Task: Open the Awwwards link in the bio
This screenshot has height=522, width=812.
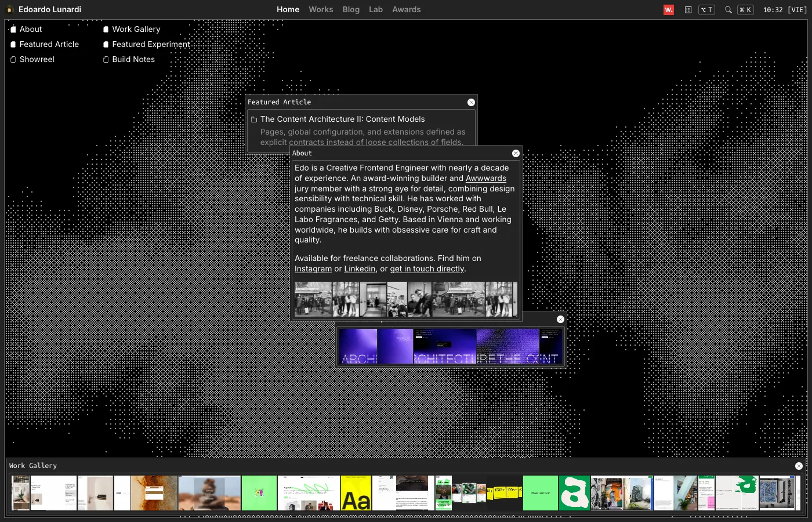Action: pyautogui.click(x=485, y=179)
